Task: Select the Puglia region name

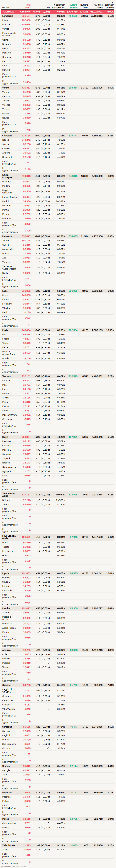Action: click(6, 330)
